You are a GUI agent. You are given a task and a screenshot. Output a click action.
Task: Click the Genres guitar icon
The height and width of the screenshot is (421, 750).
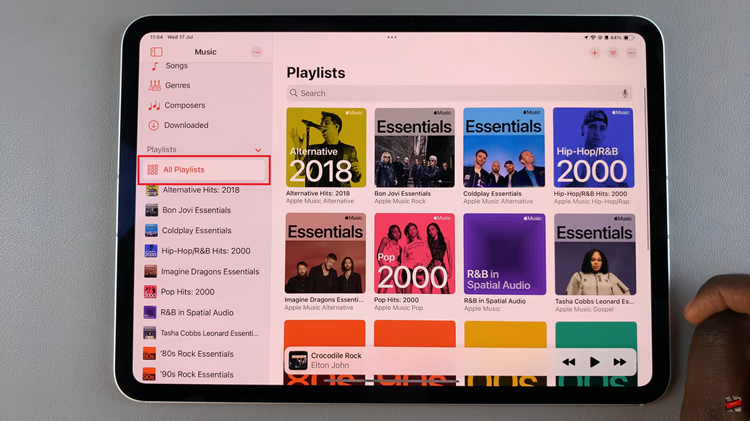154,85
